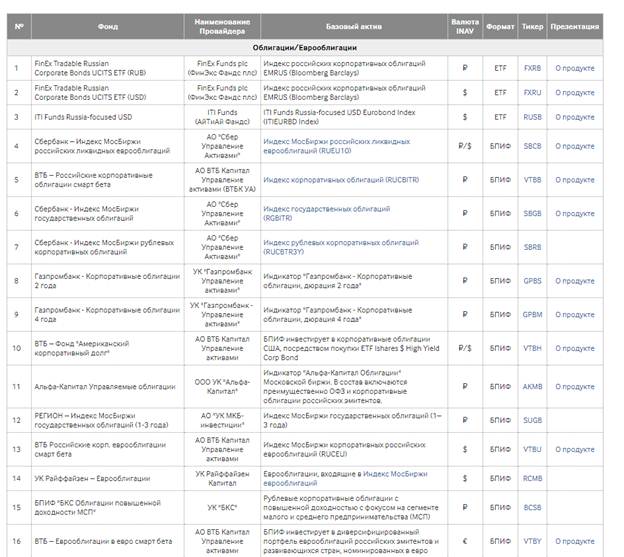The image size is (624, 557).
Task: Open 'О продукте' link in RUSB row
Action: click(575, 117)
